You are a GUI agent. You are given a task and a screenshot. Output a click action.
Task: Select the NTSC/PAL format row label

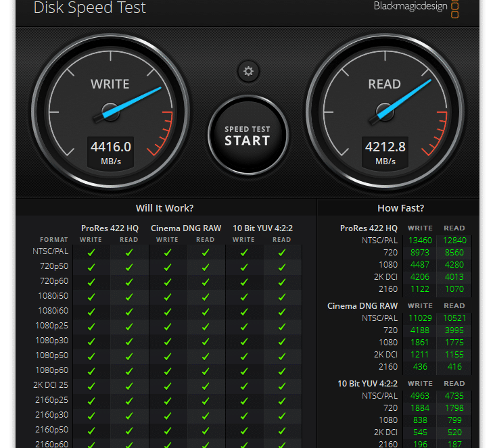[x=50, y=251]
